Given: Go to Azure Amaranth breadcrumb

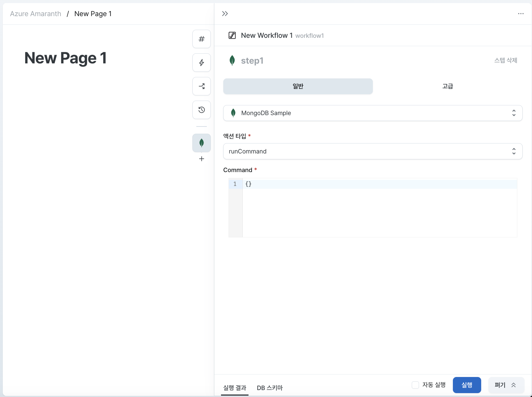Looking at the screenshot, I should 36,14.
